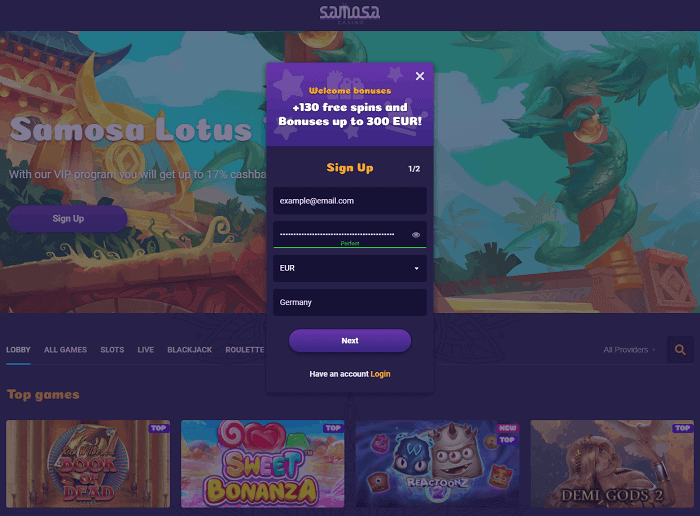Open the EUR currency dropdown
This screenshot has width=700, height=516.
coord(350,268)
